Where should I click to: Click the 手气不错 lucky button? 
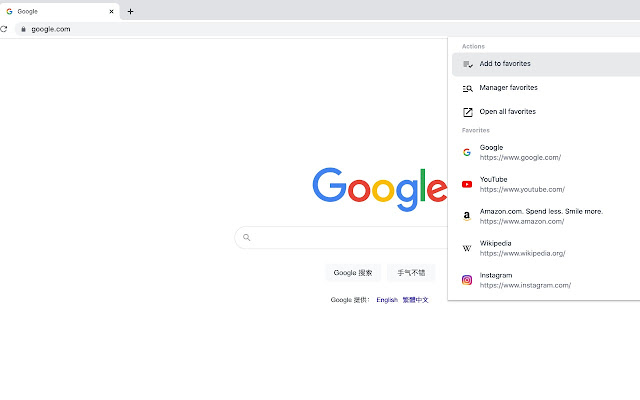click(411, 273)
